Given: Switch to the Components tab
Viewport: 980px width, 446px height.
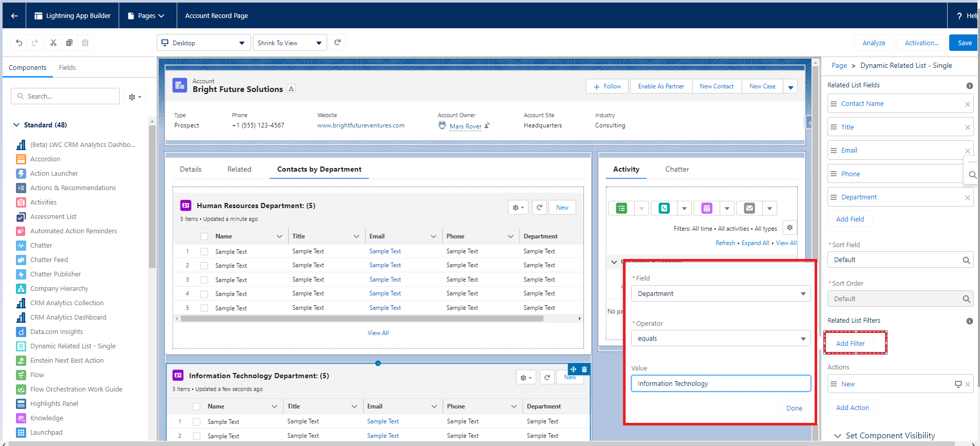Looking at the screenshot, I should [x=28, y=68].
